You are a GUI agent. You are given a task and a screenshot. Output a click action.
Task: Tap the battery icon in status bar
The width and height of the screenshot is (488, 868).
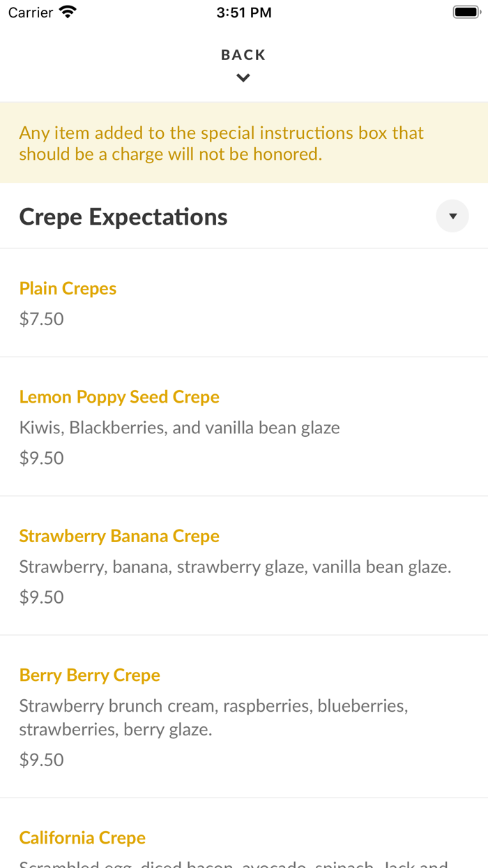point(466,13)
